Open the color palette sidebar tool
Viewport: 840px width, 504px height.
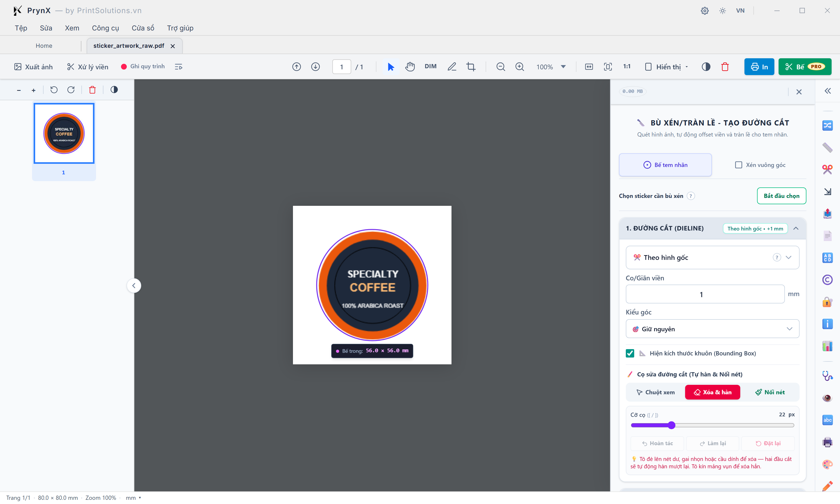coord(827,464)
